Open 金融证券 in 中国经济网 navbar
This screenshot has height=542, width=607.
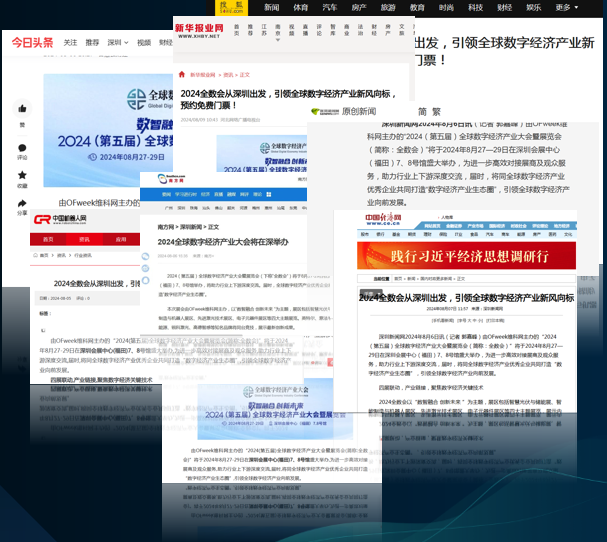[x=454, y=226]
